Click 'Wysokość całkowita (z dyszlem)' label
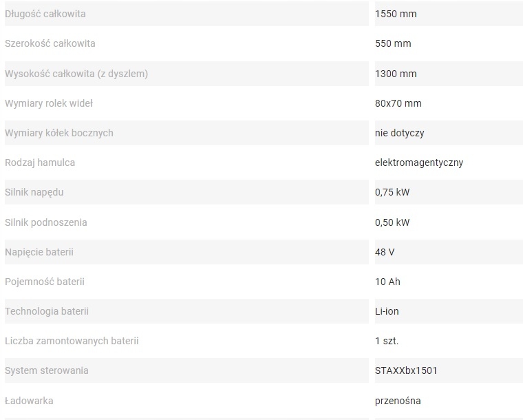Viewport: 523px width, 420px height. (76, 74)
